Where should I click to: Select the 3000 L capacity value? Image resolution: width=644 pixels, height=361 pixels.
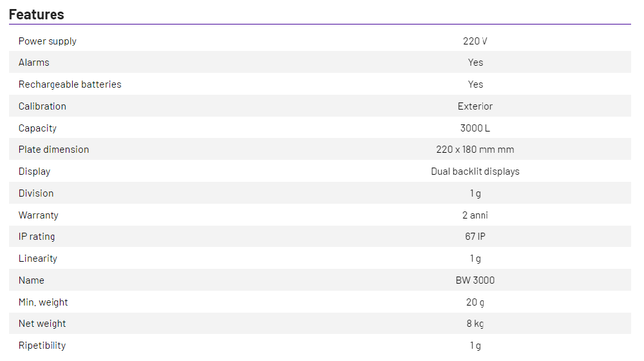(x=475, y=128)
